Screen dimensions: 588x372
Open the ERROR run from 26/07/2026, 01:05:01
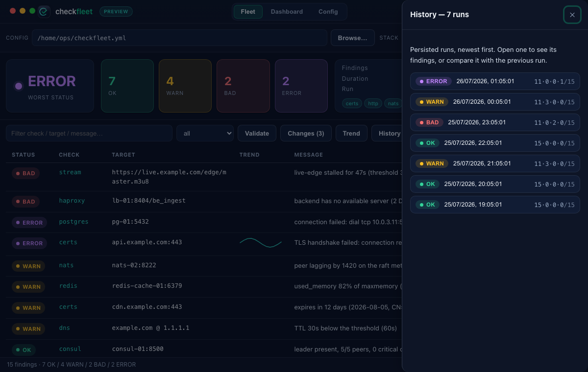click(x=495, y=81)
